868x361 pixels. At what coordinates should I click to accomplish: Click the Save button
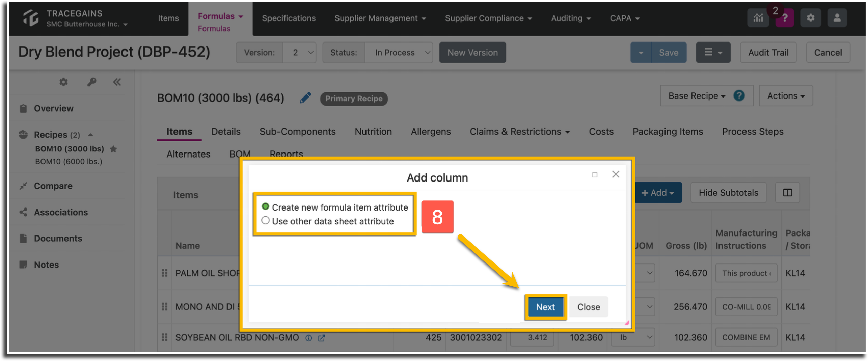click(x=669, y=52)
